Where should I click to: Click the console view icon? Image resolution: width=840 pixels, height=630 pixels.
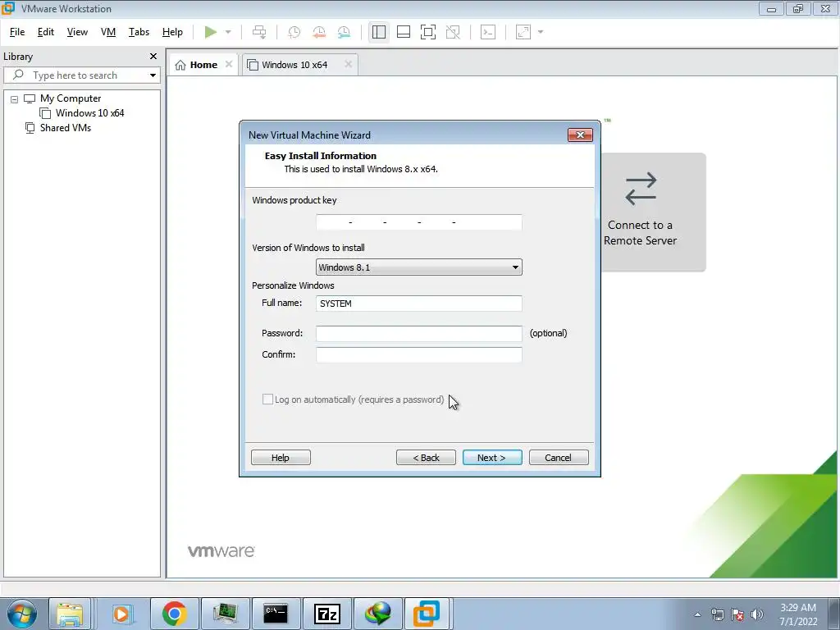point(488,32)
